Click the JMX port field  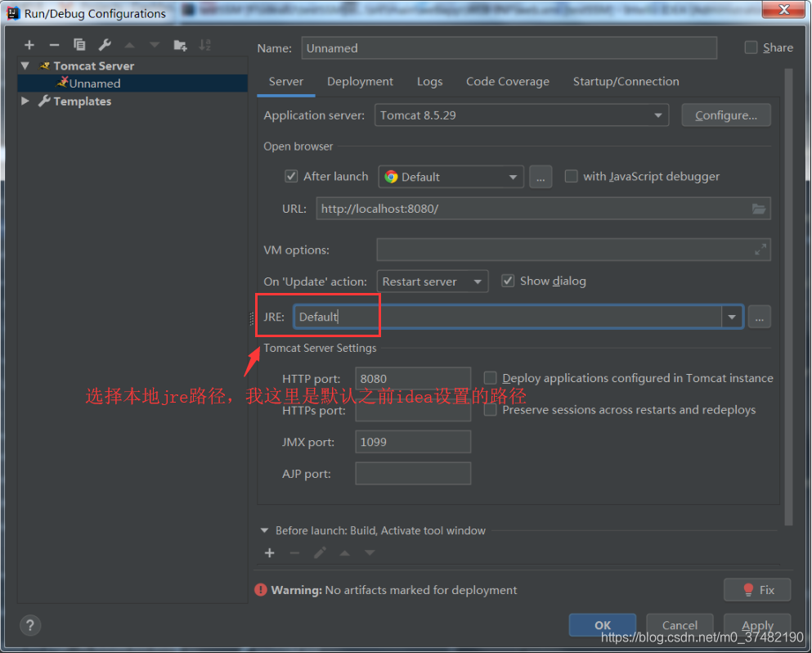pyautogui.click(x=413, y=442)
